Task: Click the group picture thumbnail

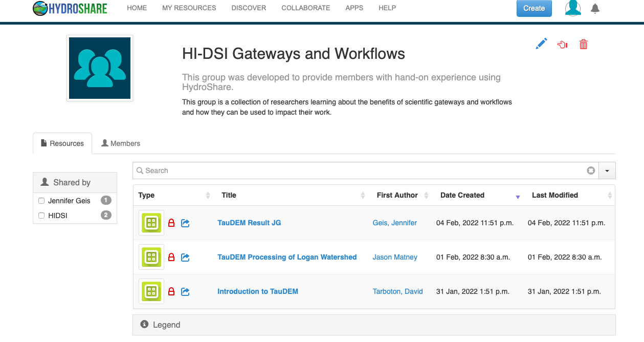Action: tap(100, 68)
